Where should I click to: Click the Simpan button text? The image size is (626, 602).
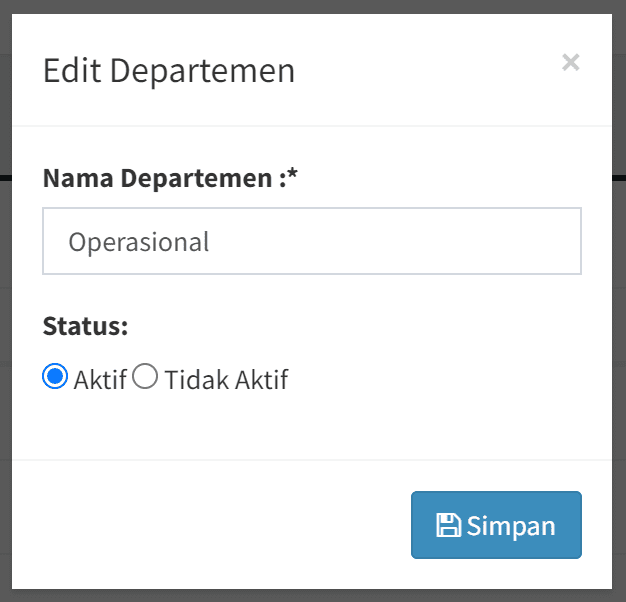(x=511, y=526)
